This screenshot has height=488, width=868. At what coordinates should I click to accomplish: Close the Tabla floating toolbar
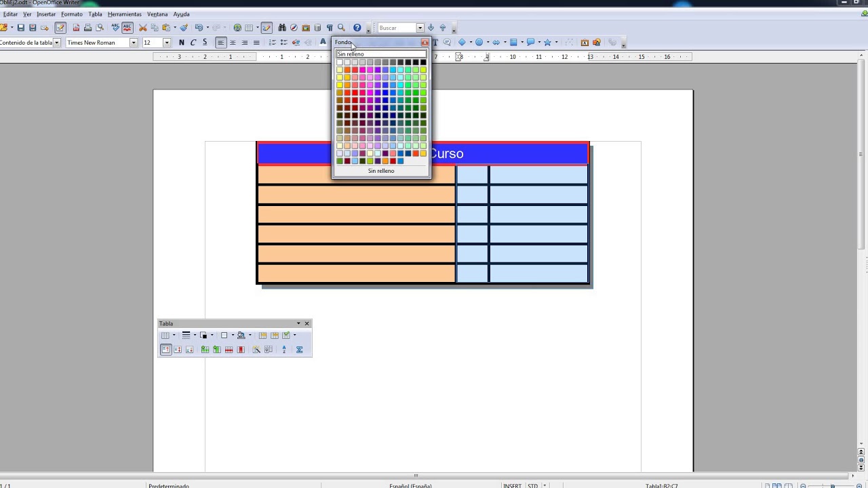(x=307, y=323)
